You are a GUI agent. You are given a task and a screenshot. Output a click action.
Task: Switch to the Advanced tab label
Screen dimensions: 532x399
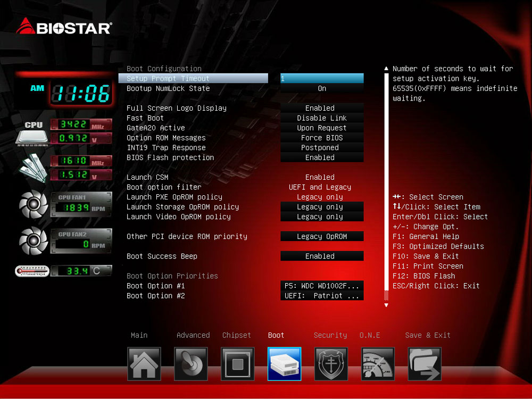[x=193, y=335]
